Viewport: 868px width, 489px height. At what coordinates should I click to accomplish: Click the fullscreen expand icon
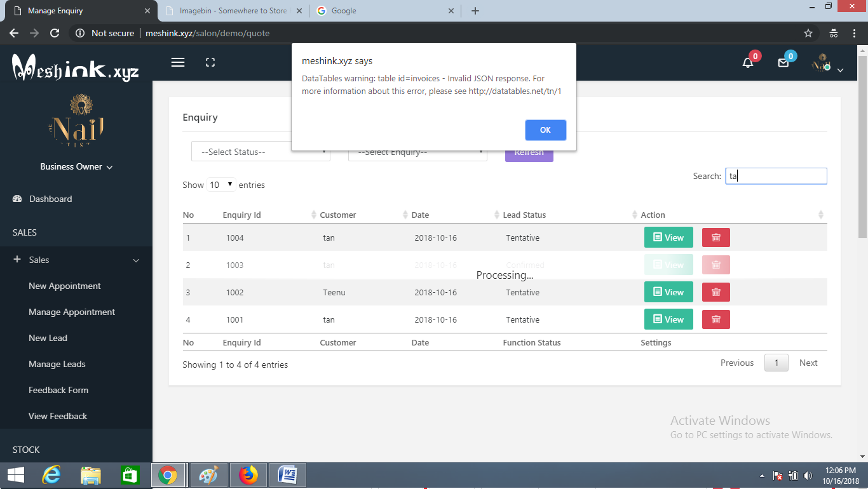210,62
